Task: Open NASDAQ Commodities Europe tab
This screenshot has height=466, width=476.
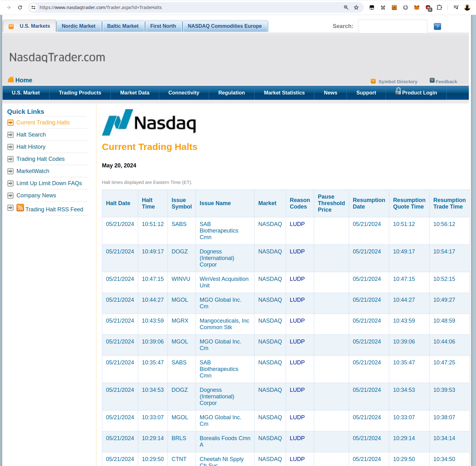Action: click(225, 26)
